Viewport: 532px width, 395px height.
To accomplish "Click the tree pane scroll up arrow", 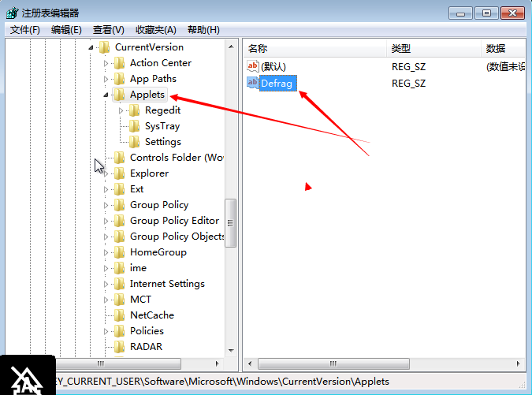I will click(x=231, y=47).
